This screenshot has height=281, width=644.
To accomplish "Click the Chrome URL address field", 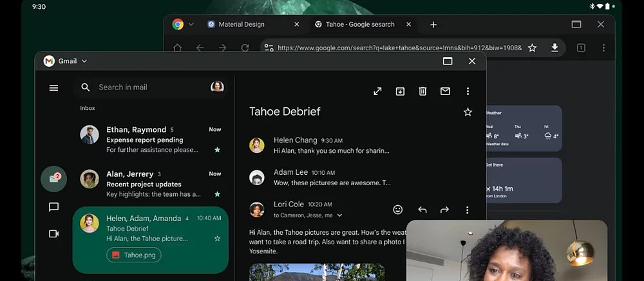I will pos(400,48).
